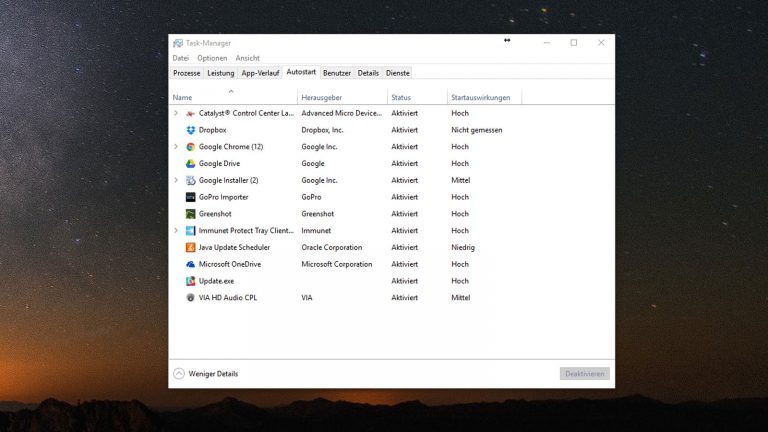Sort list by Herausgeber column

click(x=323, y=97)
